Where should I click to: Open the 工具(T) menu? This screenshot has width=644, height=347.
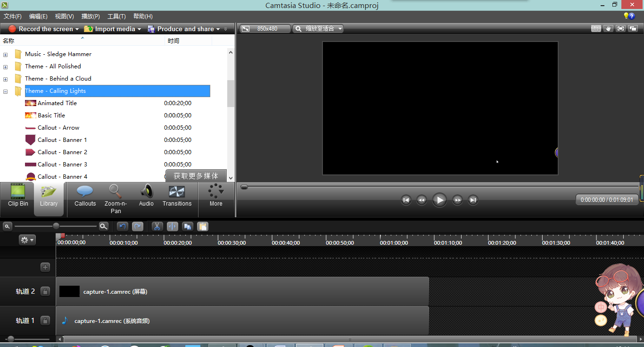(x=116, y=17)
